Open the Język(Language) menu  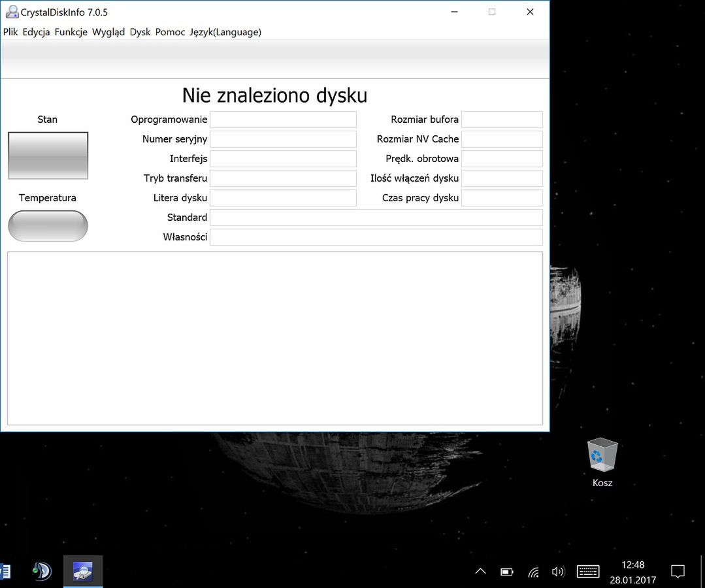coord(225,32)
